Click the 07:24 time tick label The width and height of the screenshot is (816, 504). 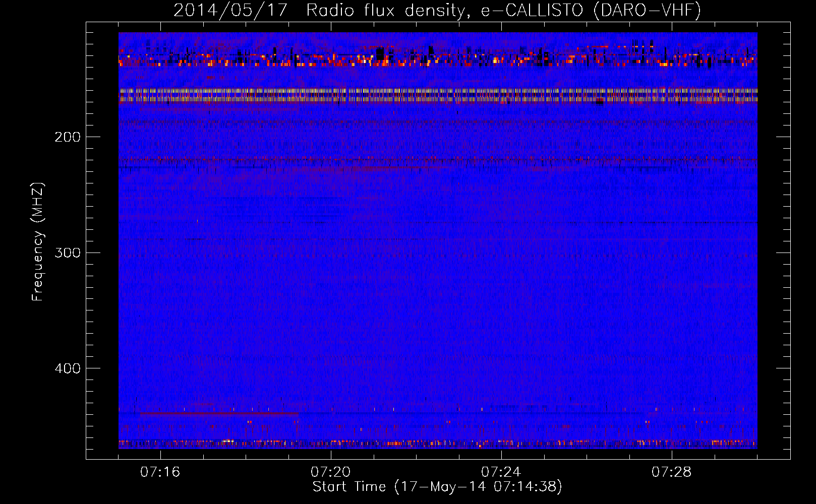pyautogui.click(x=501, y=472)
